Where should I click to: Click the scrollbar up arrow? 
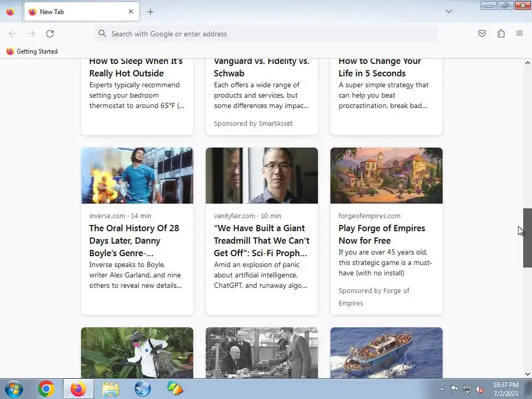pyautogui.click(x=527, y=63)
